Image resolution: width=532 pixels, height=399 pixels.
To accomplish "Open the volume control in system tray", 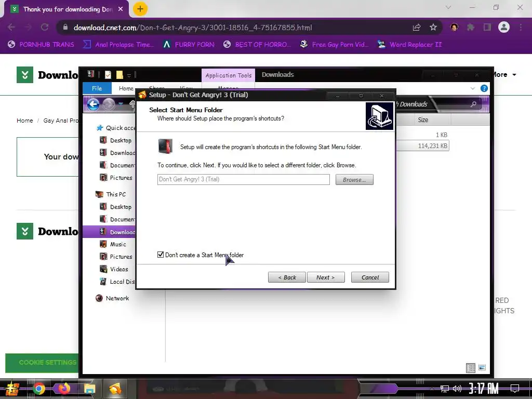I will [457, 389].
